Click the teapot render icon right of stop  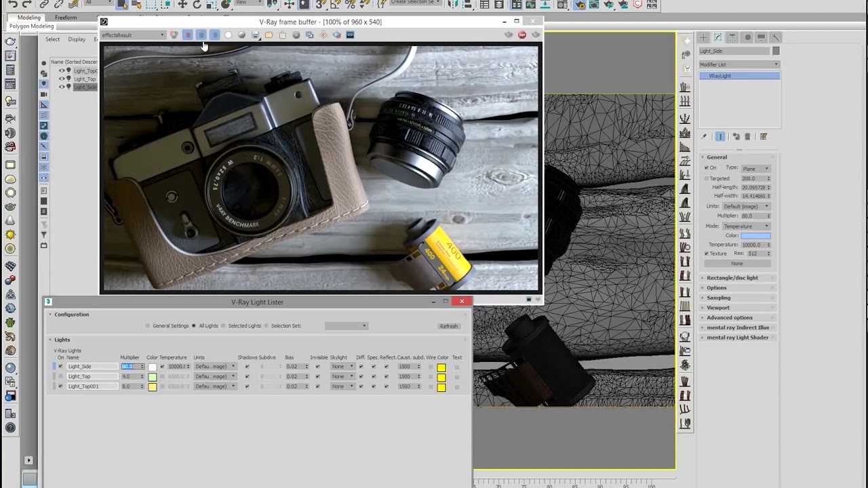coord(536,35)
